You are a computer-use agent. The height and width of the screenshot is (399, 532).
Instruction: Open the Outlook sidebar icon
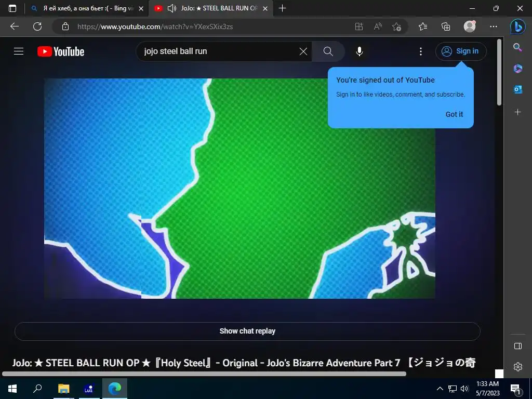click(517, 89)
